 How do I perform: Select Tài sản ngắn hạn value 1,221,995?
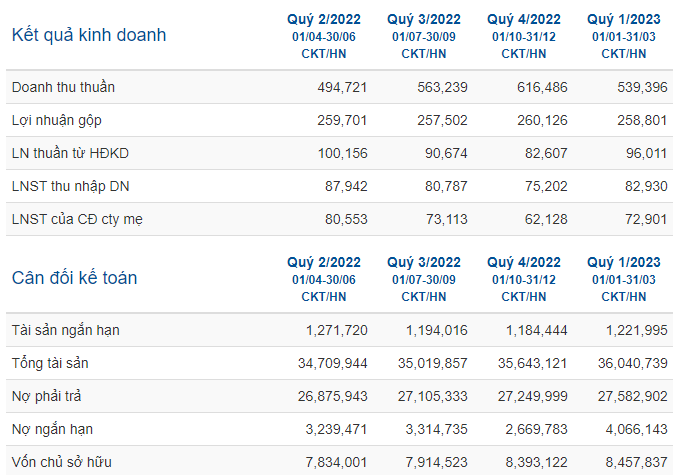pyautogui.click(x=637, y=330)
